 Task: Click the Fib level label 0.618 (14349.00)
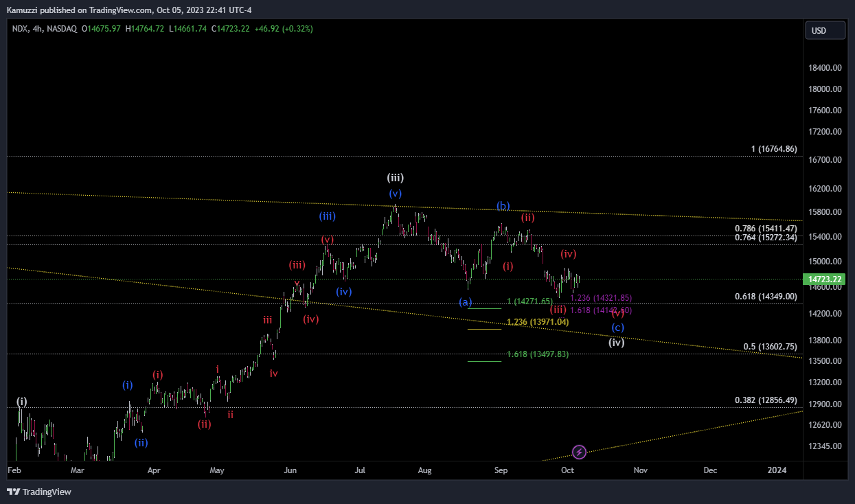pos(766,297)
